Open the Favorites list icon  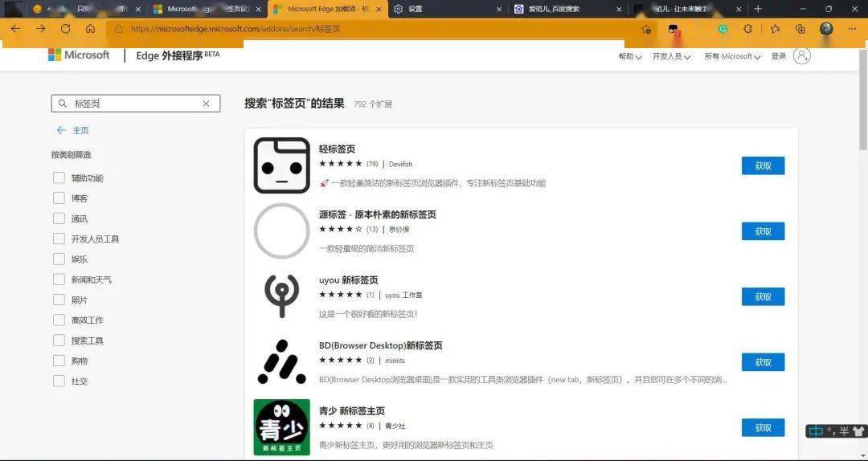tap(776, 29)
